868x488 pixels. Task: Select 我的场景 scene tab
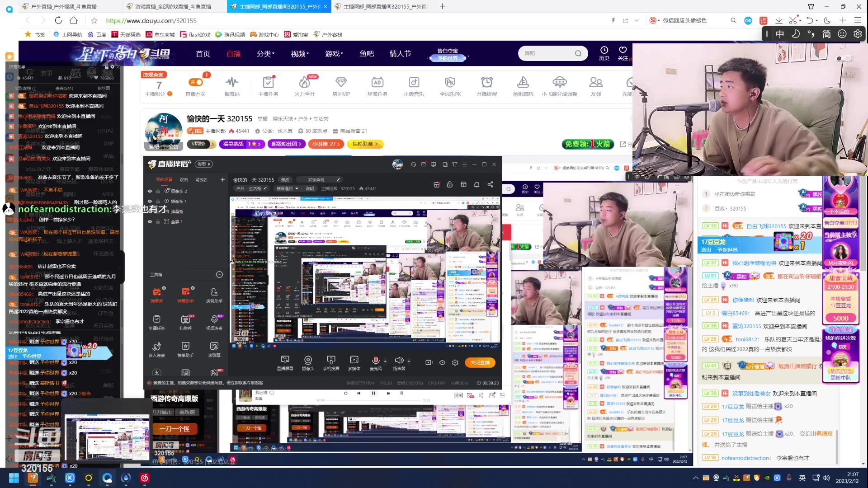point(164,180)
